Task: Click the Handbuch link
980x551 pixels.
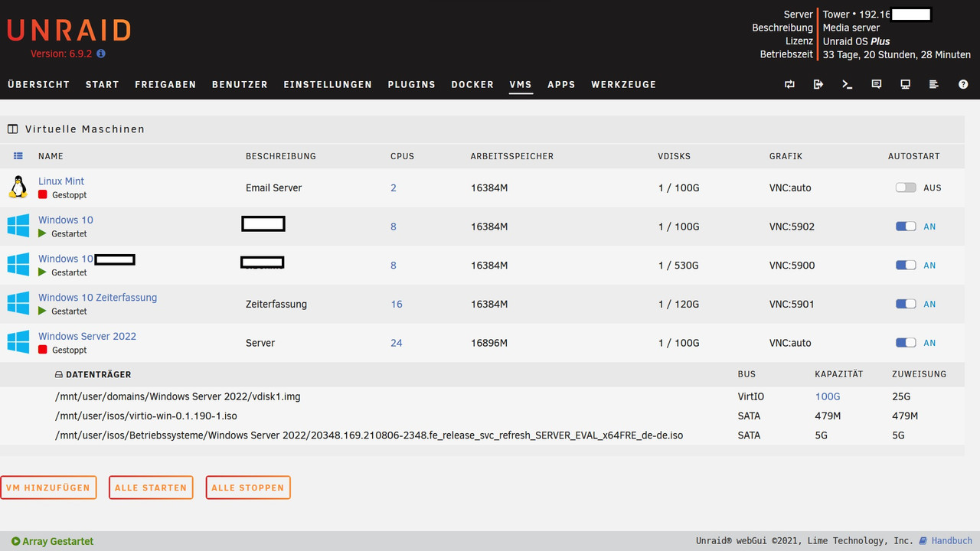Action: 952,541
